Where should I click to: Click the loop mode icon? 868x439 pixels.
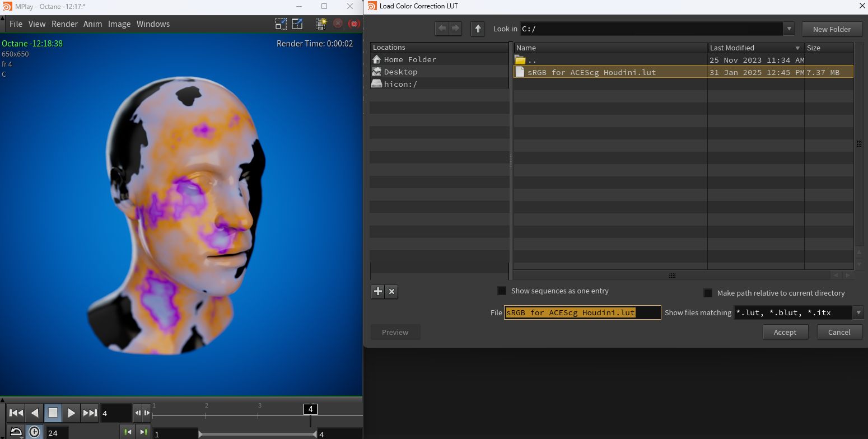[16, 432]
